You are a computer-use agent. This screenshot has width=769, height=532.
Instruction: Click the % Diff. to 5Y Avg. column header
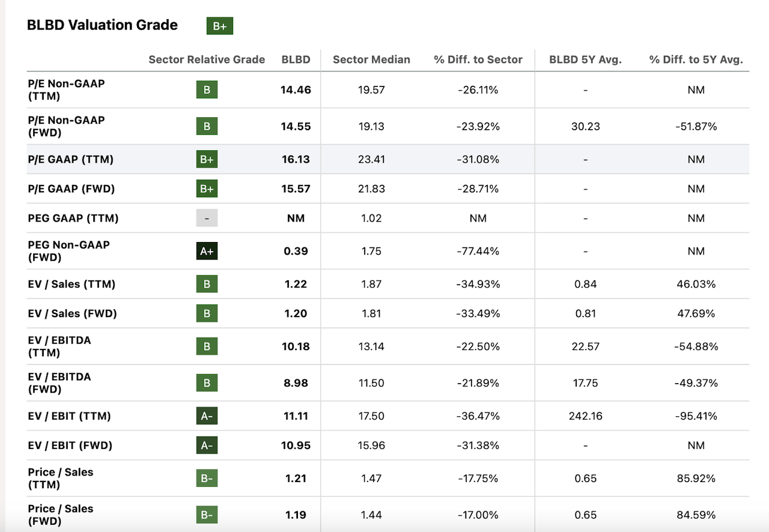696,59
